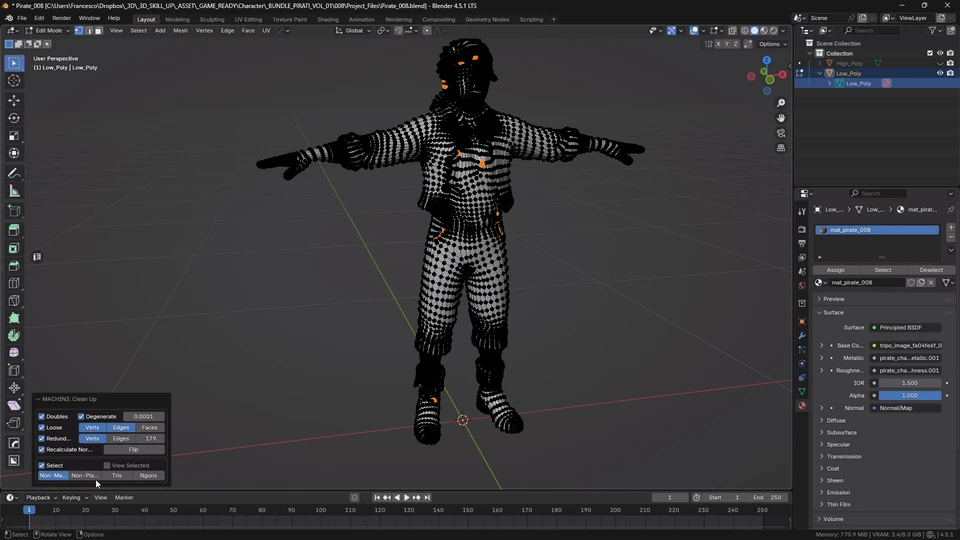Screen dimensions: 960x540
Task: Select the Shrink/Fatten tool
Action: [14, 388]
